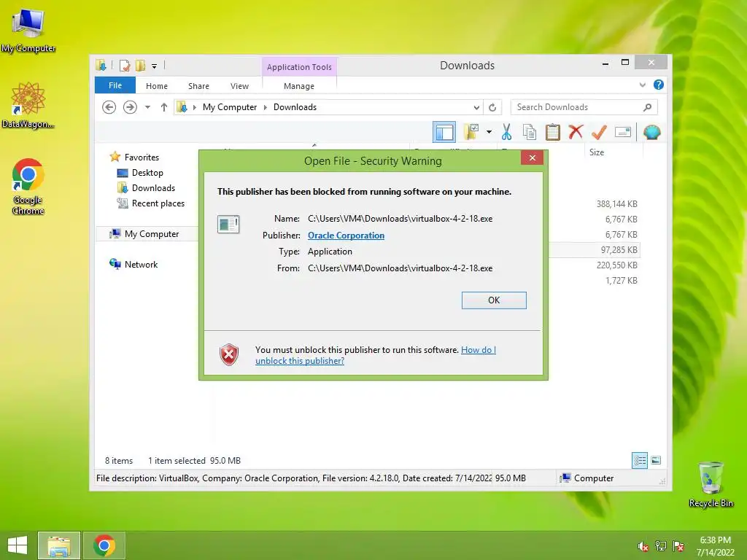Select My Computer in navigation pane
Screen dimensions: 747x560
click(x=152, y=234)
